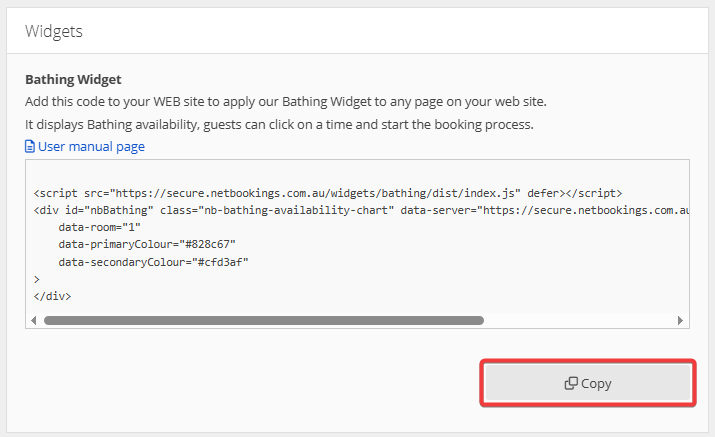Click the script src line of code
715x437 pixels.
point(327,193)
